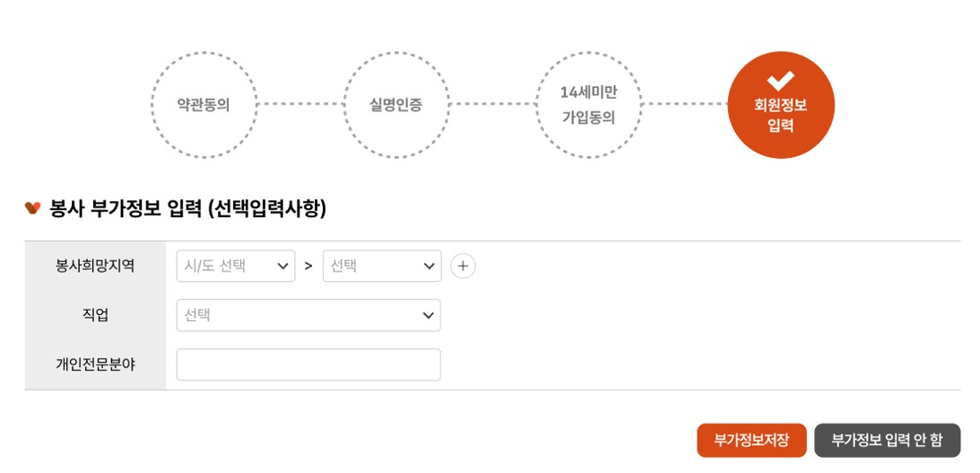980x473 pixels.
Task: Click the '>' separator between region dropdowns
Action: (308, 266)
